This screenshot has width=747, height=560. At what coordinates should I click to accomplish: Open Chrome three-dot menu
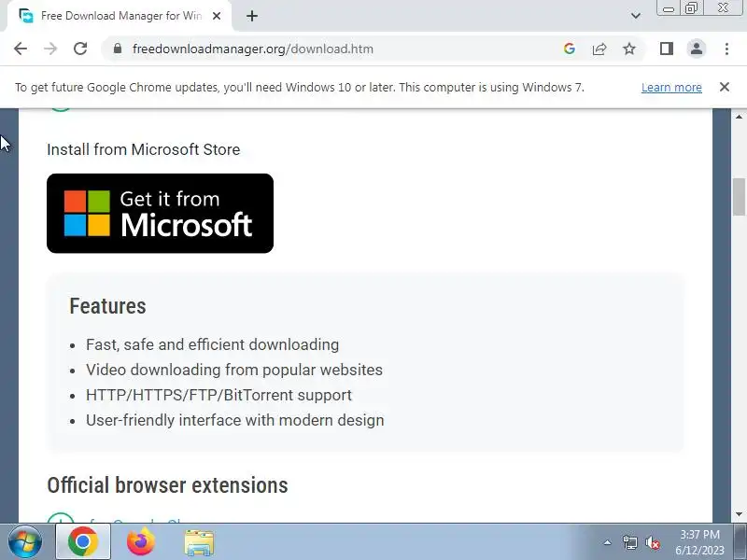(x=726, y=49)
